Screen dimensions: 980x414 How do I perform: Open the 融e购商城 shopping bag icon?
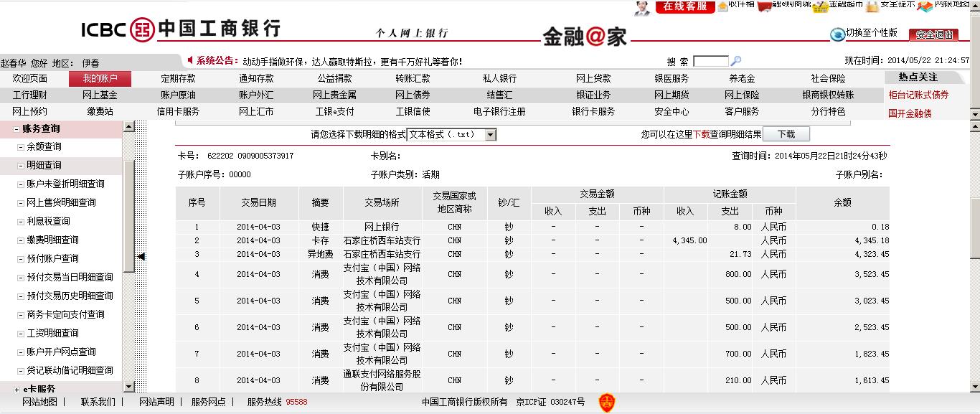(x=765, y=6)
